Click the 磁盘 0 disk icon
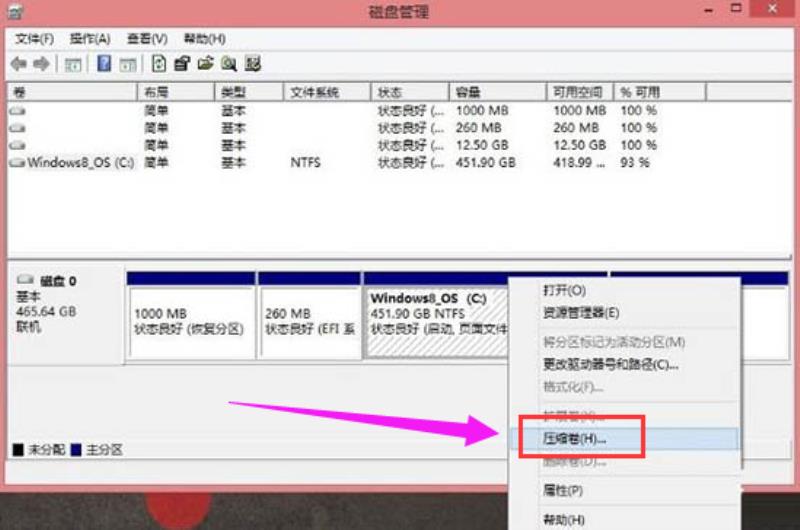 tap(25, 280)
